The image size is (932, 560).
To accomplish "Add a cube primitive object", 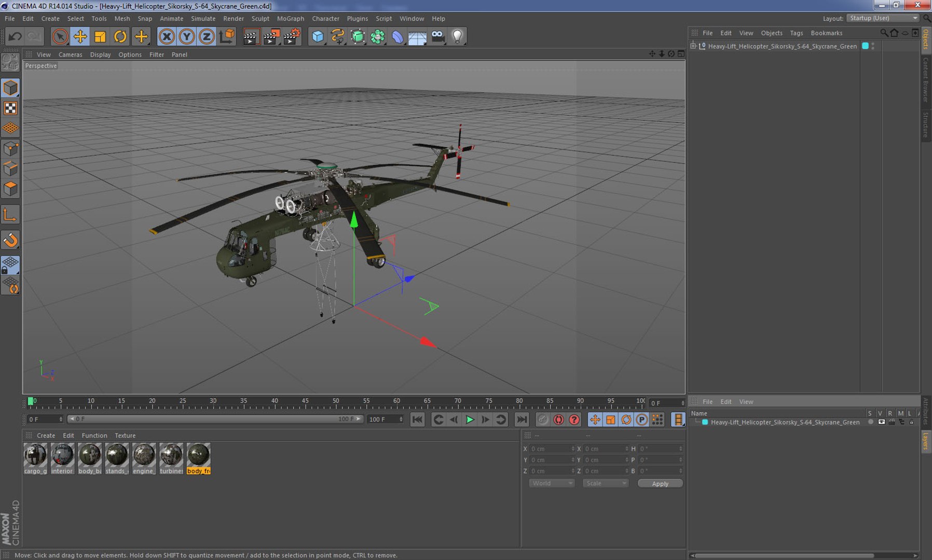I will (x=318, y=36).
